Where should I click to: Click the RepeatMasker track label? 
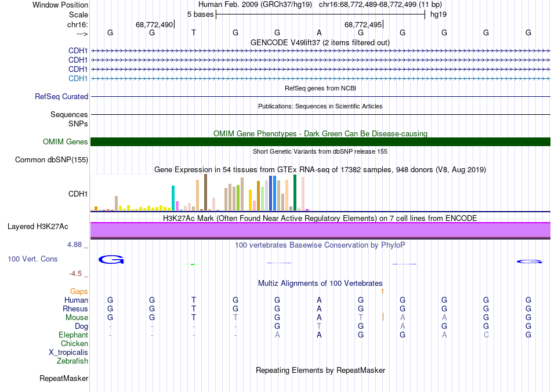[64, 379]
